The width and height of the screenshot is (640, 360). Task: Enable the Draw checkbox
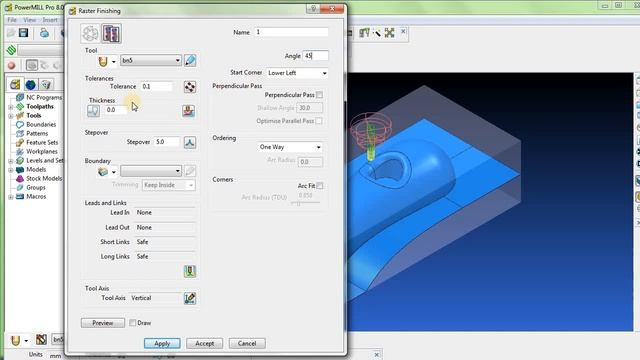[133, 323]
